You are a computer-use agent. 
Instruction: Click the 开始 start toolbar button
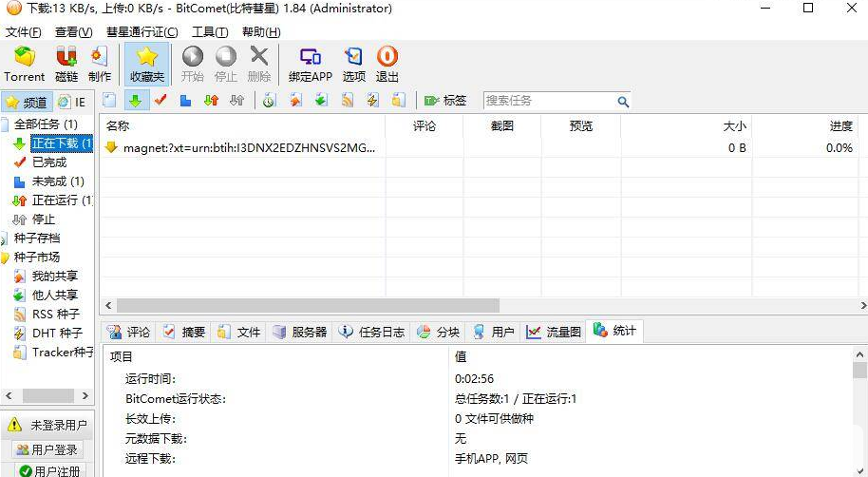coord(193,65)
